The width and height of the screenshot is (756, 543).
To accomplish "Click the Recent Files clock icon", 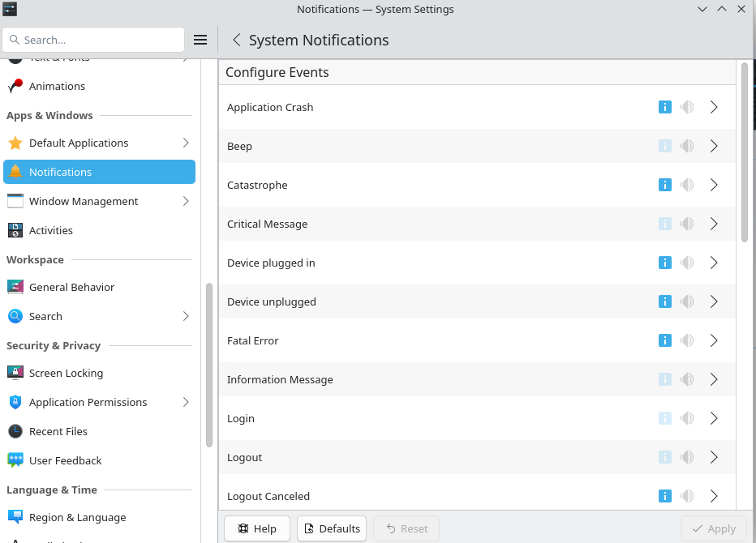I will [x=15, y=431].
